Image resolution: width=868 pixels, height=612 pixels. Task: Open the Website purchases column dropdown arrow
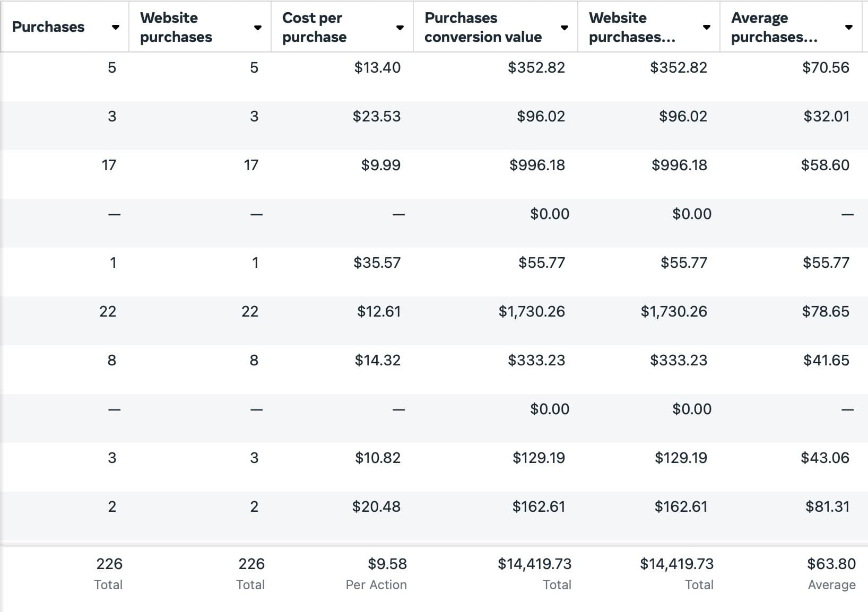click(257, 28)
